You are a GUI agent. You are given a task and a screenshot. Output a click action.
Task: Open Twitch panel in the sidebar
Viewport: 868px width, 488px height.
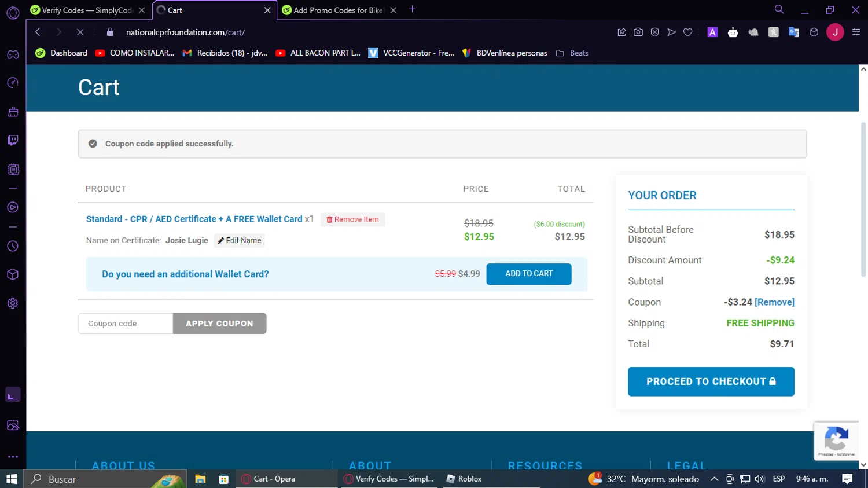tap(13, 140)
